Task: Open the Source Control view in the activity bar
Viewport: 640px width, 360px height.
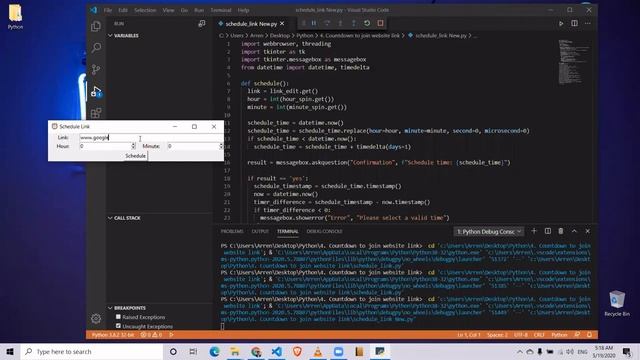Action: [x=96, y=69]
